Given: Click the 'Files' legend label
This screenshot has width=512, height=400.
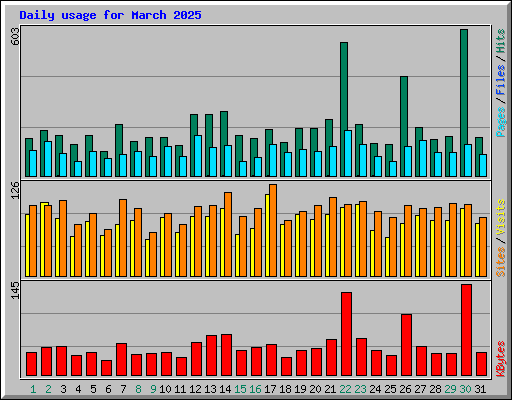Looking at the screenshot, I should click(500, 80).
